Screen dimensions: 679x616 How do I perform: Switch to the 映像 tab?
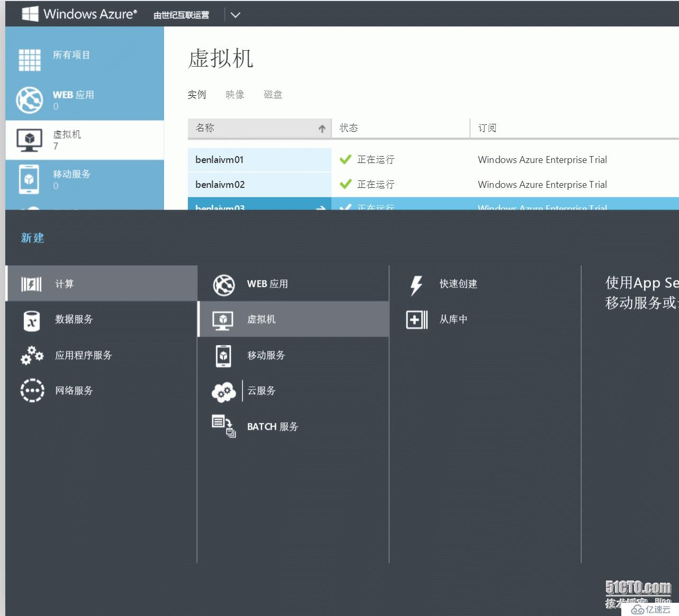[x=235, y=95]
